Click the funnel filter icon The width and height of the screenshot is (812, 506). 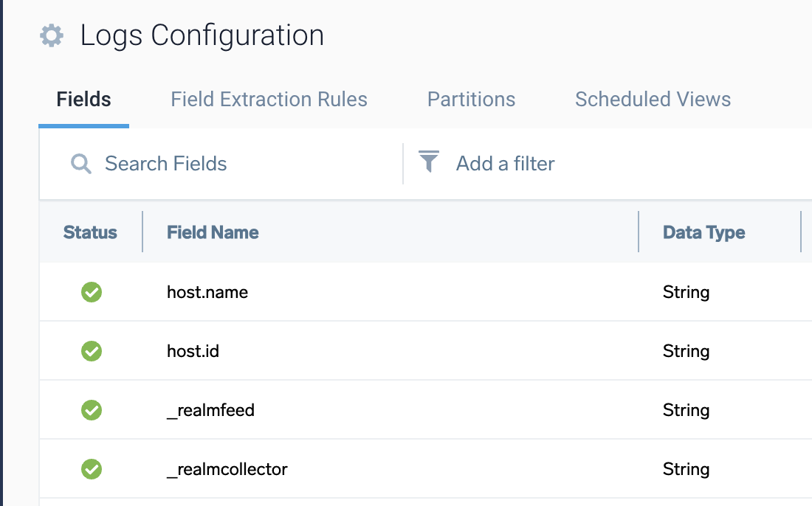click(x=429, y=162)
